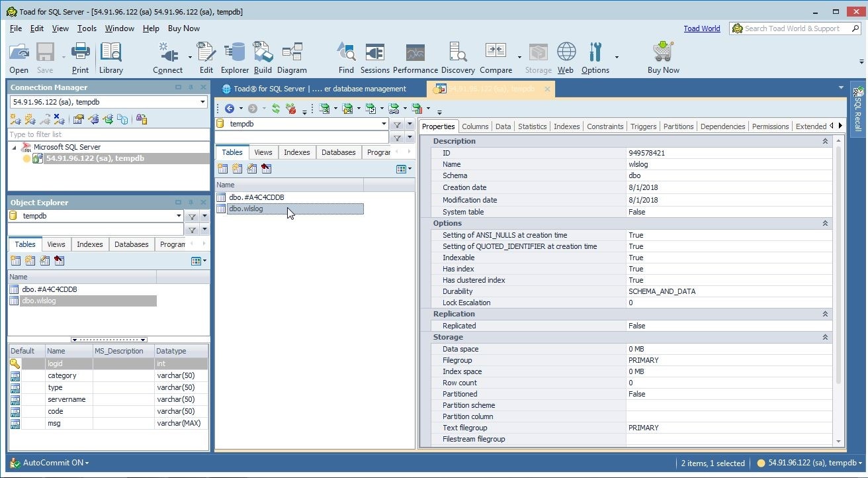Open the Tools menu
Screen dimensions: 868x478
click(x=87, y=28)
